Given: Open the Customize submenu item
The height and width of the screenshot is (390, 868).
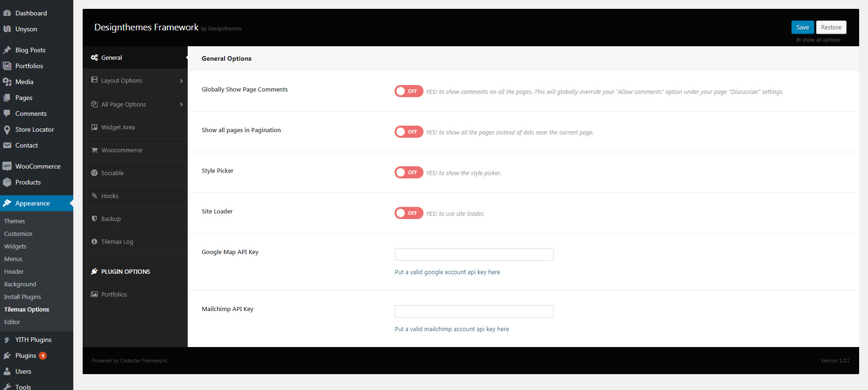Looking at the screenshot, I should (x=18, y=234).
